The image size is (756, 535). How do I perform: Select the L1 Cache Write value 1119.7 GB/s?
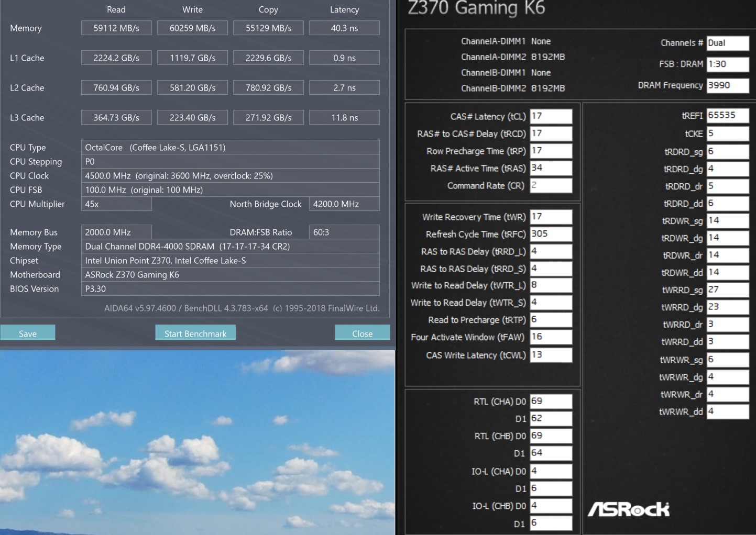[x=192, y=58]
